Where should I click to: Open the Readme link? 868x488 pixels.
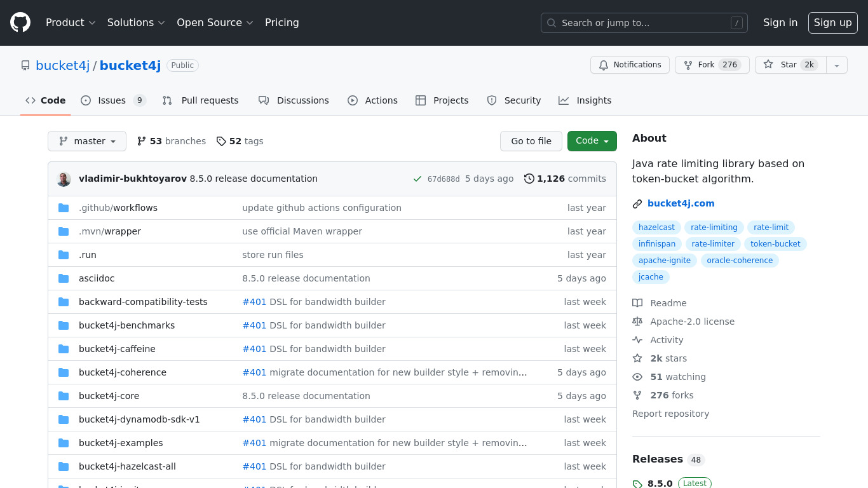660,303
